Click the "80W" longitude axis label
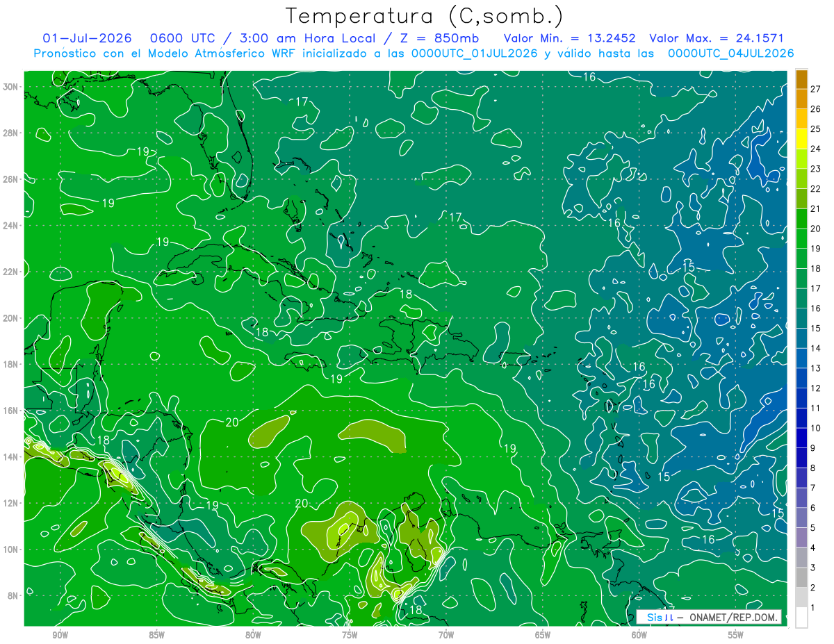This screenshot has height=644, width=834. (x=253, y=635)
